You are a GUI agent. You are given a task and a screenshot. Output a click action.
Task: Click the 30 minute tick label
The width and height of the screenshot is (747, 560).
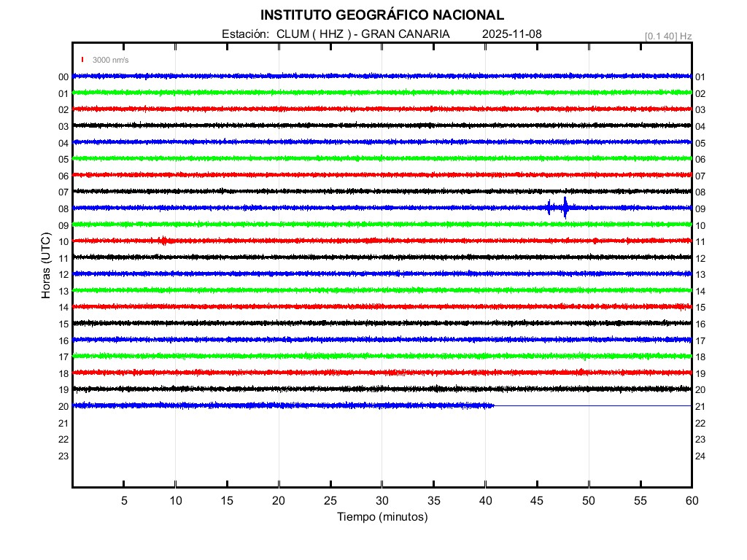(382, 500)
